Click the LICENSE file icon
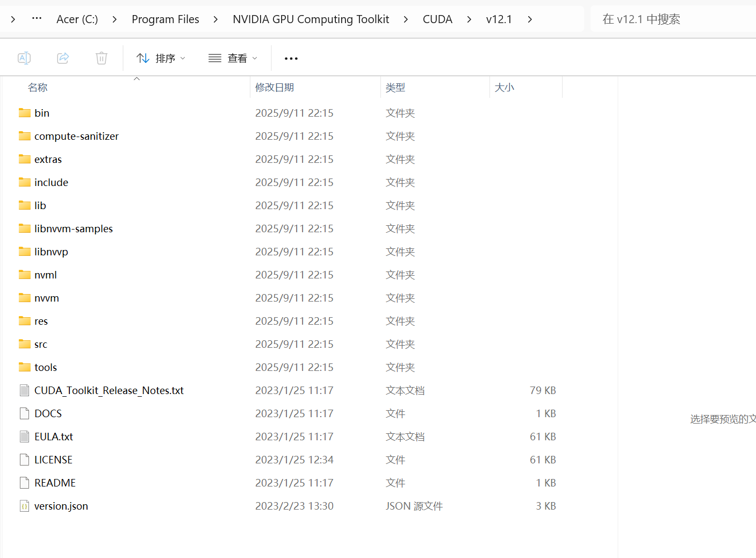 tap(24, 460)
